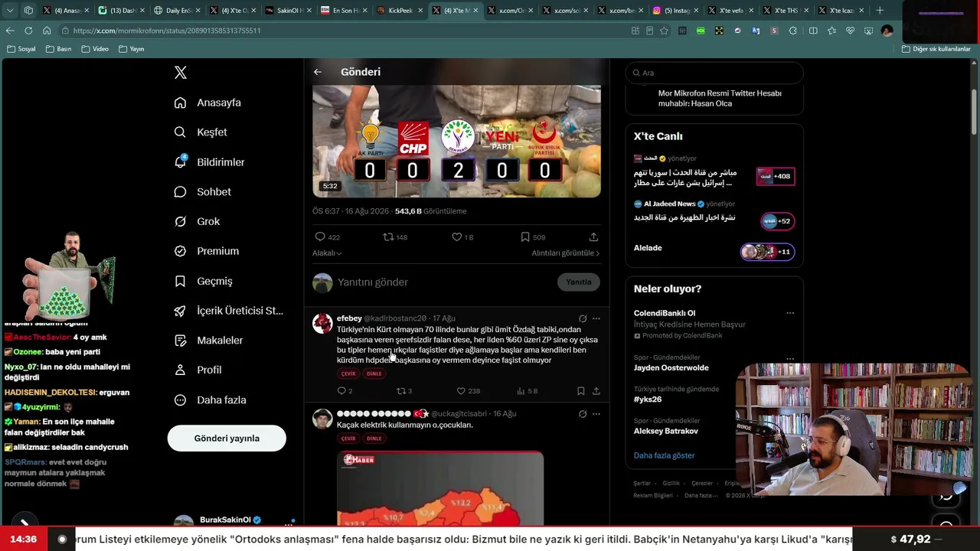Image resolution: width=980 pixels, height=551 pixels.
Task: Join the live space with +408 listeners
Action: [776, 176]
